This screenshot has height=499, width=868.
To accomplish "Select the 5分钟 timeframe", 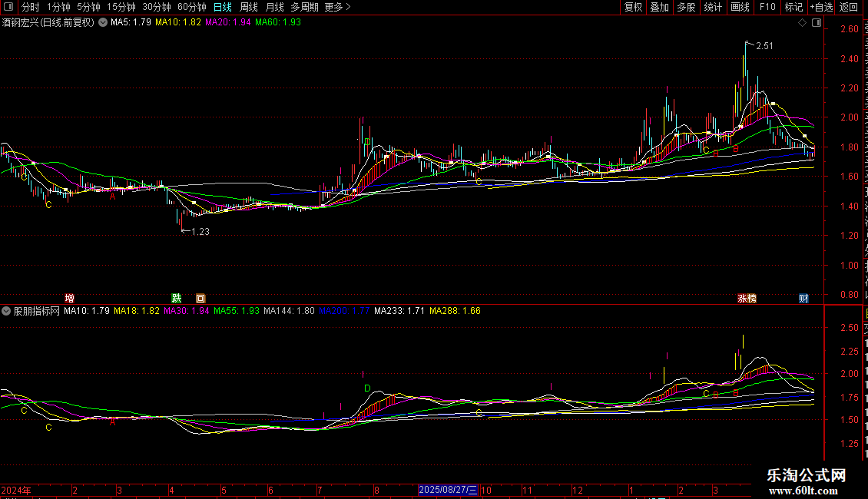I will (88, 7).
